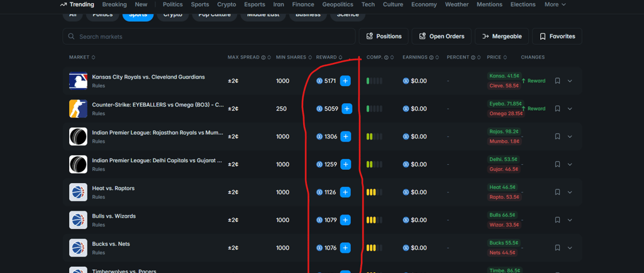Click Kansa. 41.5¢ price chip
644x273 pixels.
(x=504, y=76)
